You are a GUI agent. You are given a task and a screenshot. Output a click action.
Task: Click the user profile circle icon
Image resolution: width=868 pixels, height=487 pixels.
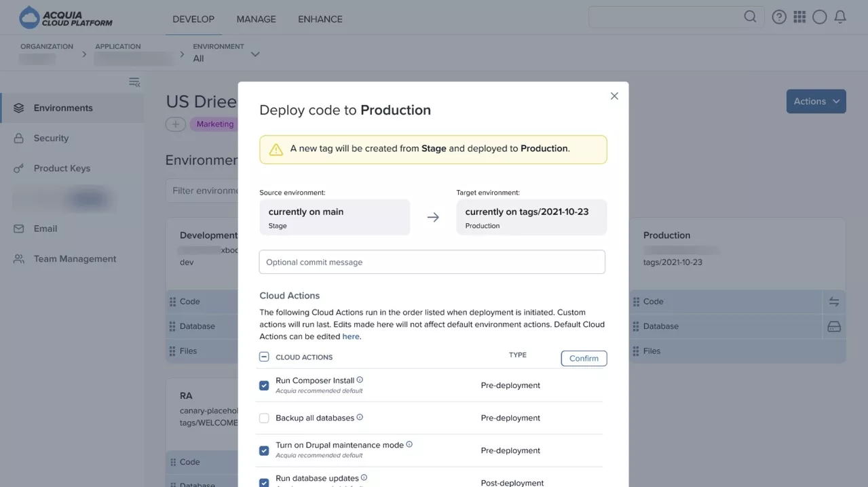[x=820, y=18]
